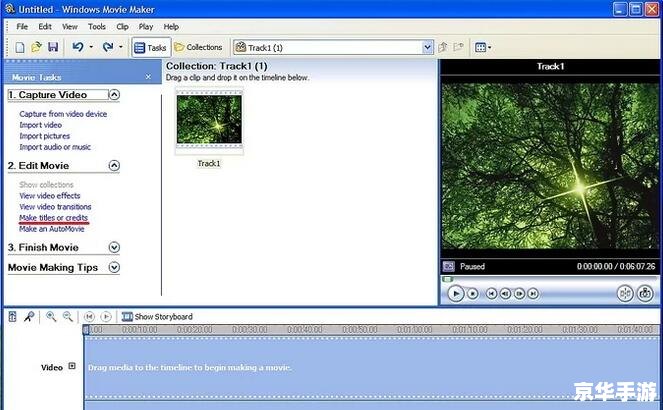Open the Clip menu
663x410 pixels.
(x=123, y=27)
